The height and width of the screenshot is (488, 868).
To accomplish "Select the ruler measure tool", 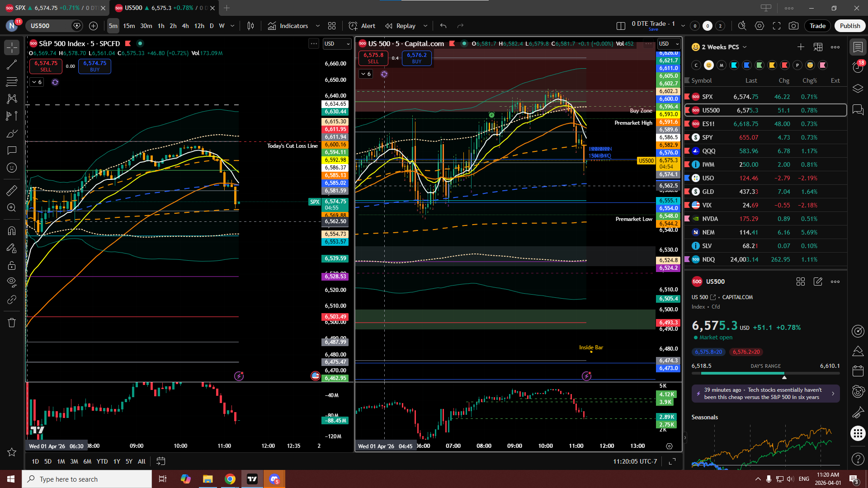I will [12, 191].
